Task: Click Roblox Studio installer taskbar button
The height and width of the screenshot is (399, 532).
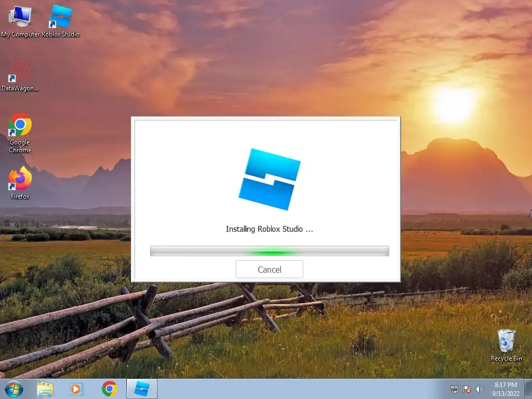Action: point(142,389)
